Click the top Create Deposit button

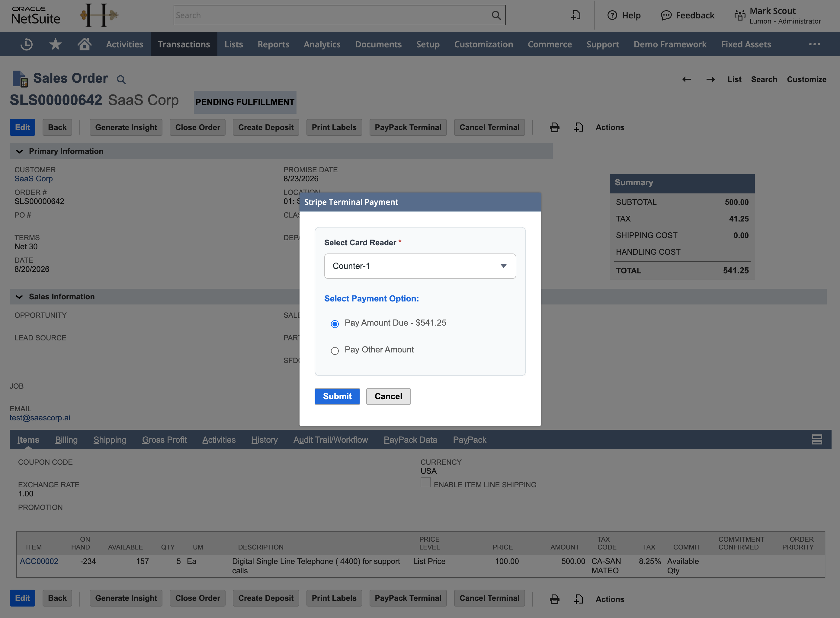pos(266,128)
